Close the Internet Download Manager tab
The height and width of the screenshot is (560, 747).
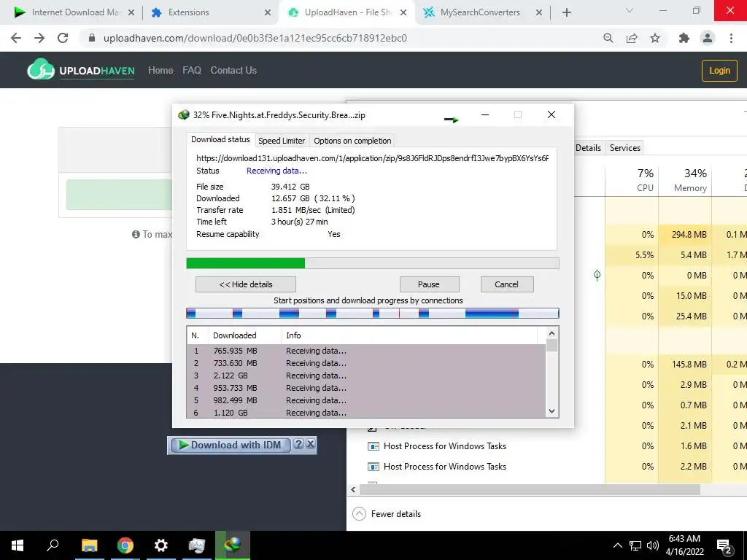(131, 12)
